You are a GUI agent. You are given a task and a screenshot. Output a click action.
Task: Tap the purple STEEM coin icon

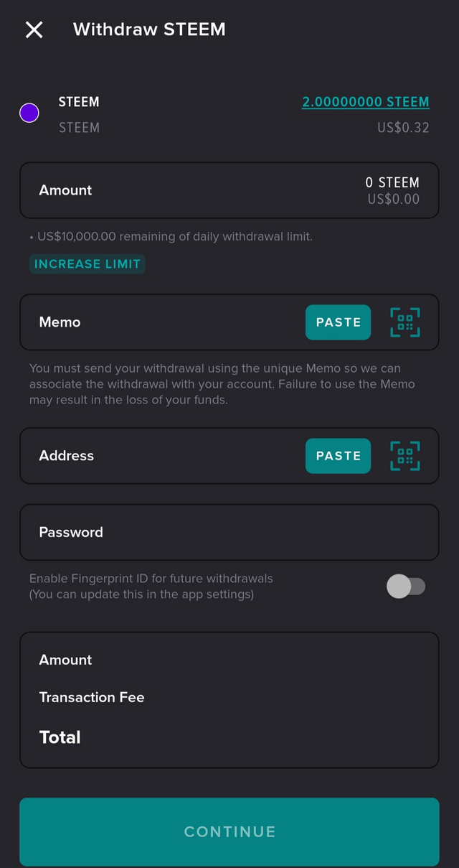click(29, 113)
